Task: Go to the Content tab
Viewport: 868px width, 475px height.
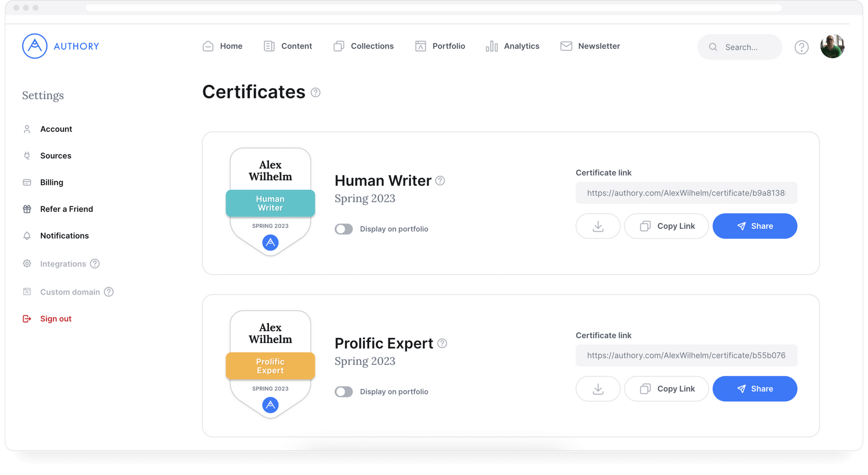Action: [x=288, y=46]
